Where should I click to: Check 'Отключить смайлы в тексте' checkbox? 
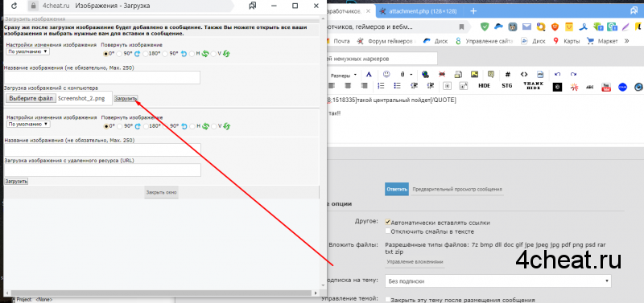(x=388, y=231)
